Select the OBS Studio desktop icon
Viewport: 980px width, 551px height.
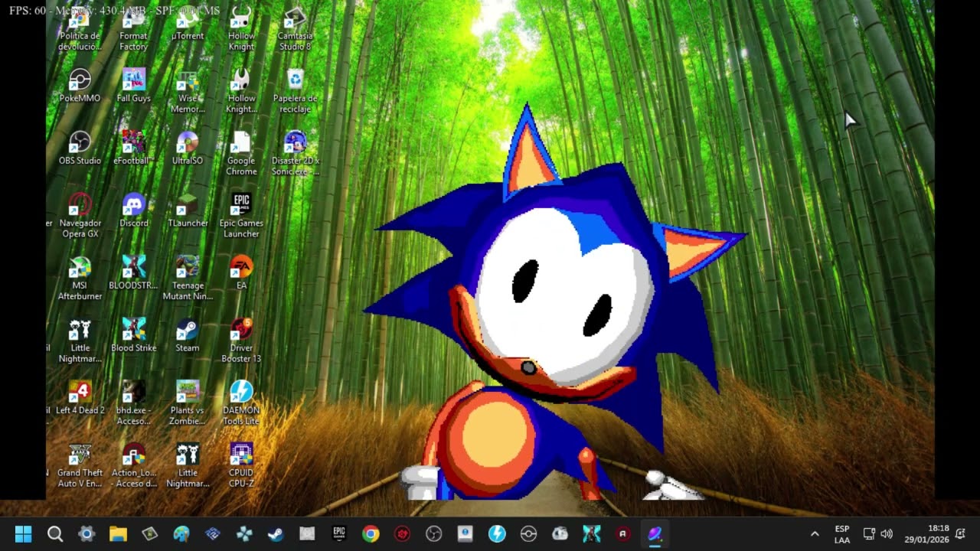click(80, 148)
